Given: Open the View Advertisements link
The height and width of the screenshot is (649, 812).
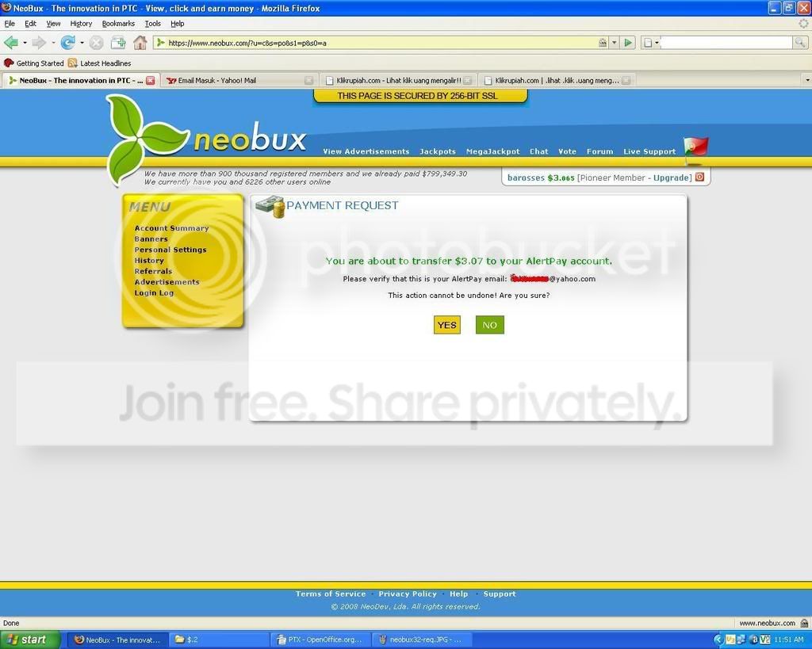Looking at the screenshot, I should [366, 151].
